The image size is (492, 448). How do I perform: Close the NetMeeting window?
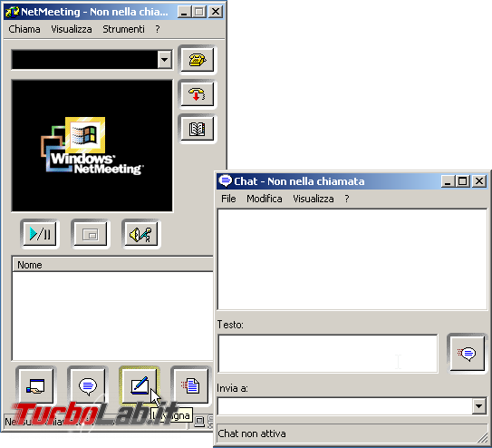[216, 12]
